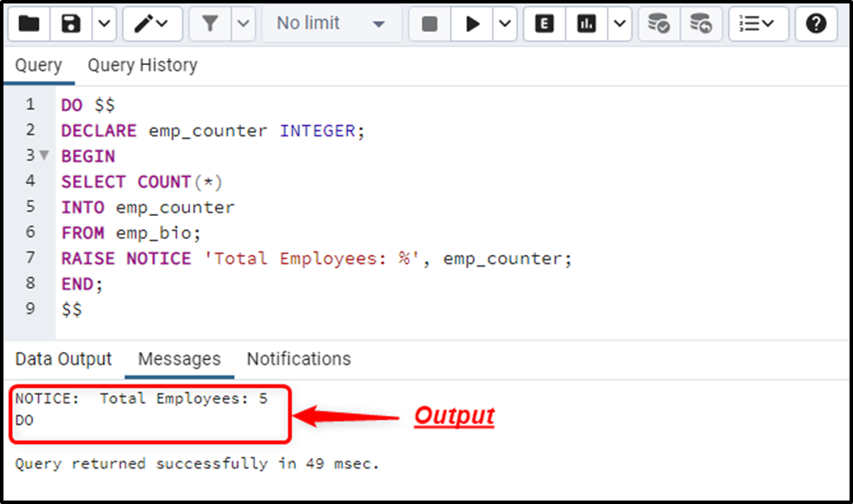Rollback the transaction database icon
The height and width of the screenshot is (504, 853).
pyautogui.click(x=700, y=24)
